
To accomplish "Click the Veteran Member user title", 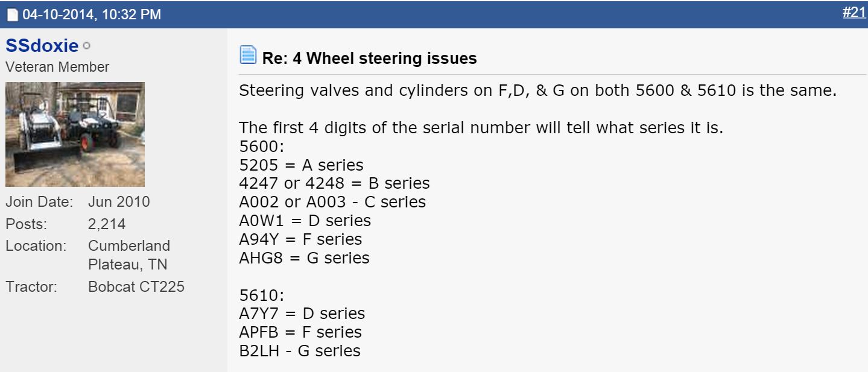I will coord(57,67).
